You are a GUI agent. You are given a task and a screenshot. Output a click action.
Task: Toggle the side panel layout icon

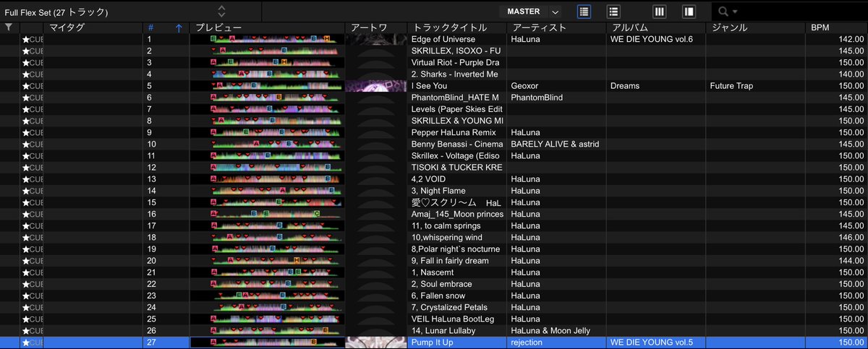coord(689,12)
